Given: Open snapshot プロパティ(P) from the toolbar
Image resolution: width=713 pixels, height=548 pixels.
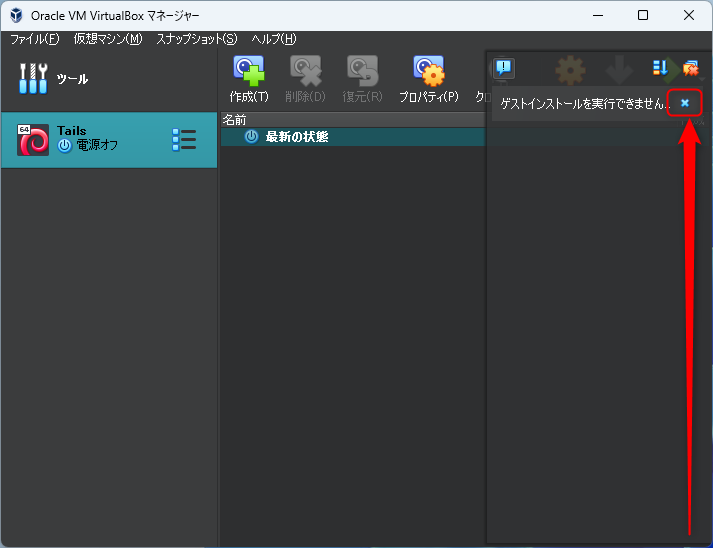Looking at the screenshot, I should pos(428,78).
